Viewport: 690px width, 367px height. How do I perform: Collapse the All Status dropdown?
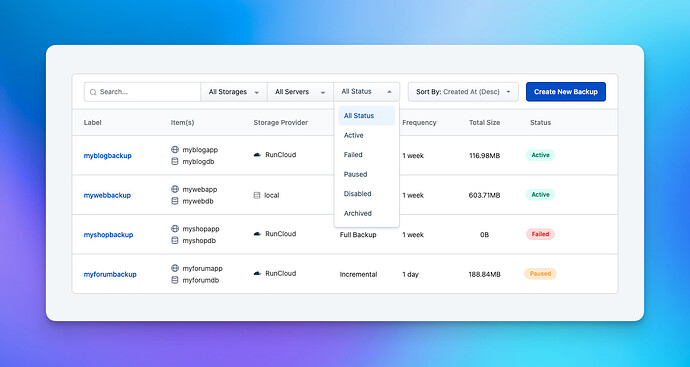[x=367, y=92]
